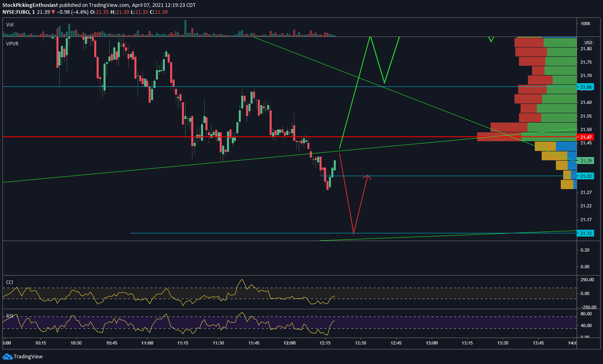Click the 13:45 time axis label
603x364 pixels.
(x=538, y=343)
